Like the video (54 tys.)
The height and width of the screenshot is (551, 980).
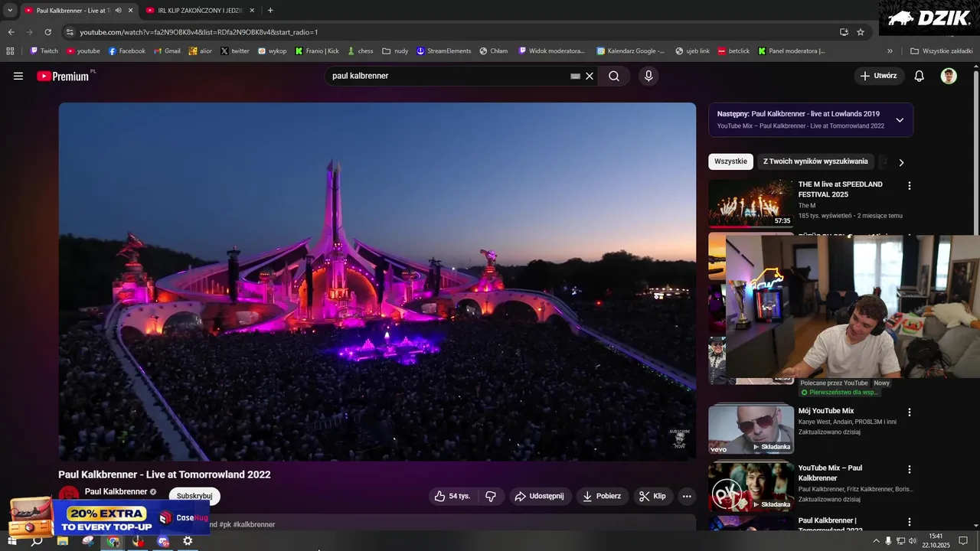[x=452, y=496]
